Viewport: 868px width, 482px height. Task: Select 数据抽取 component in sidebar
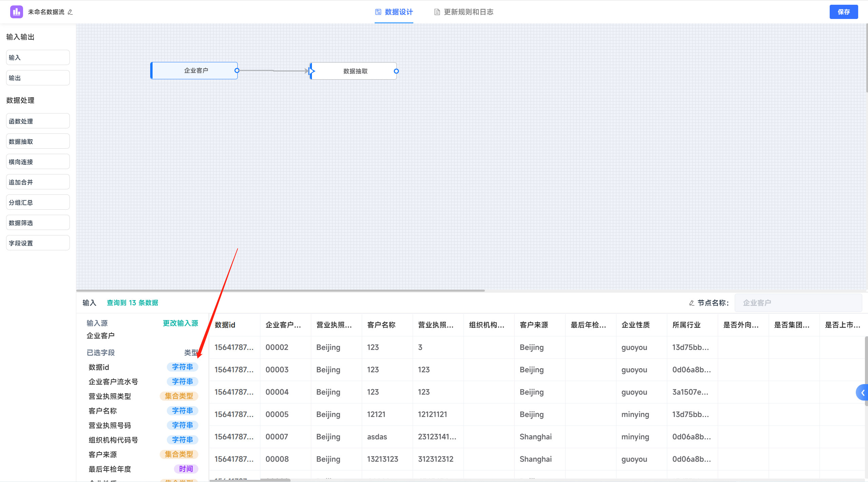tap(38, 141)
